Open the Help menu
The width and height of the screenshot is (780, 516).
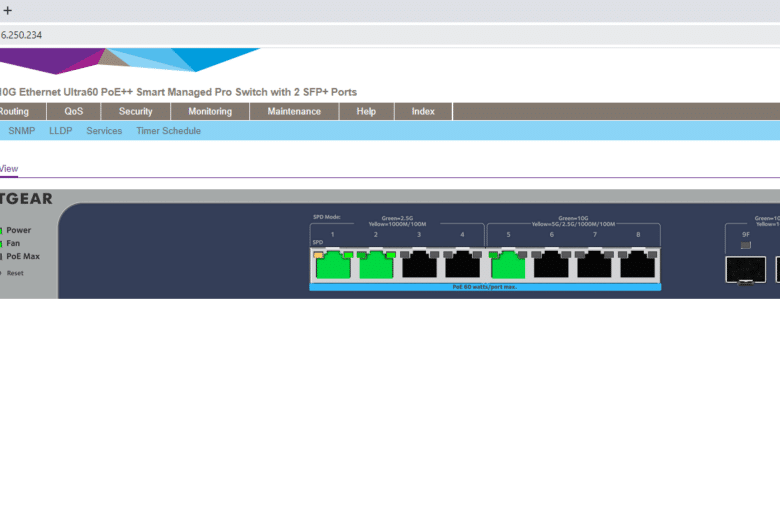tap(366, 111)
